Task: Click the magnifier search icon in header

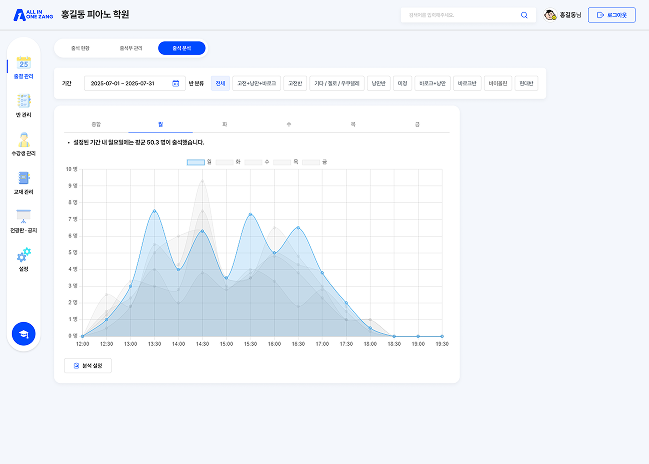Action: (x=524, y=15)
